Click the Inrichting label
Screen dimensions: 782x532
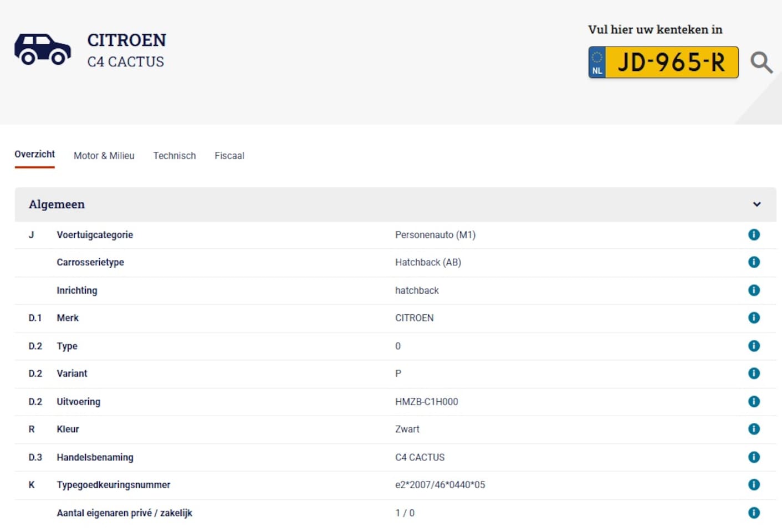click(76, 290)
